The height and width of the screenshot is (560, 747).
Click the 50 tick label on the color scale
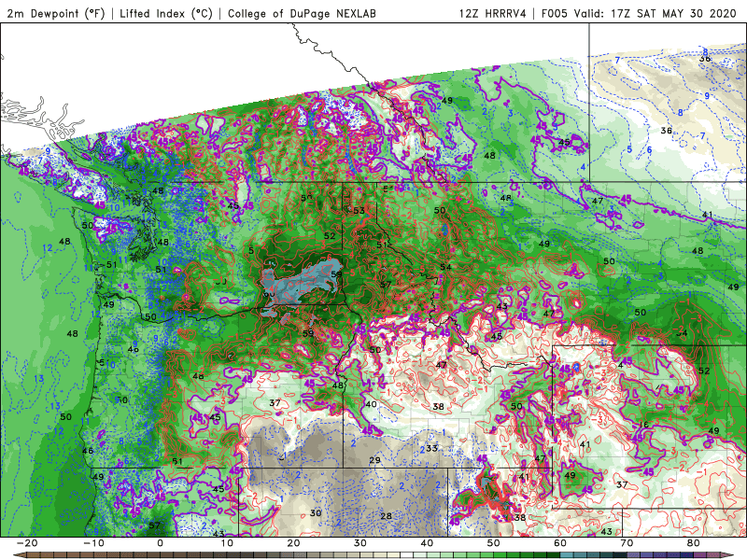[494, 543]
